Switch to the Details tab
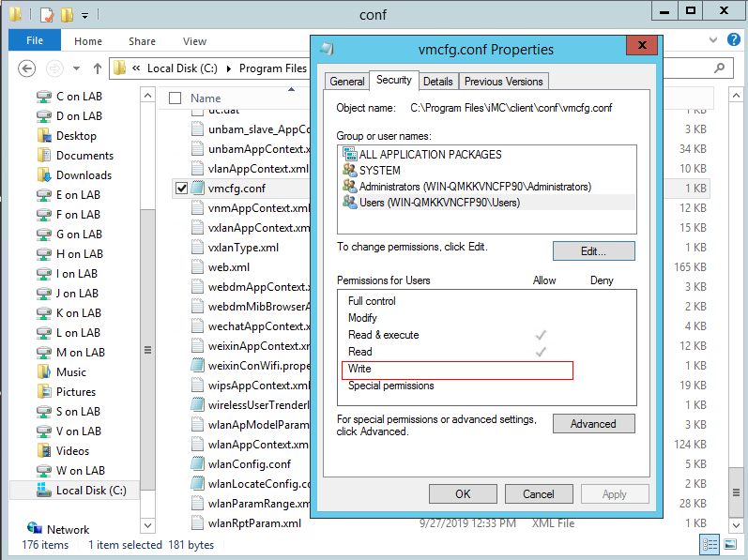Image resolution: width=748 pixels, height=560 pixels. (438, 82)
